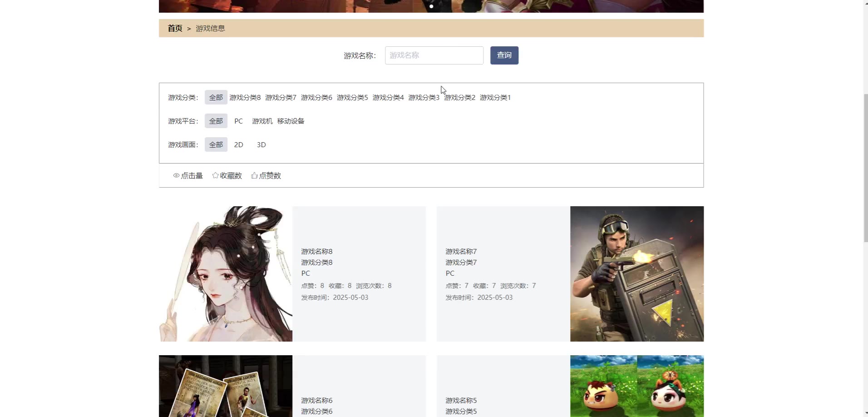Click 发布时间 2025-05-03 in 游戏名称8 card
The width and height of the screenshot is (868, 417).
point(335,298)
